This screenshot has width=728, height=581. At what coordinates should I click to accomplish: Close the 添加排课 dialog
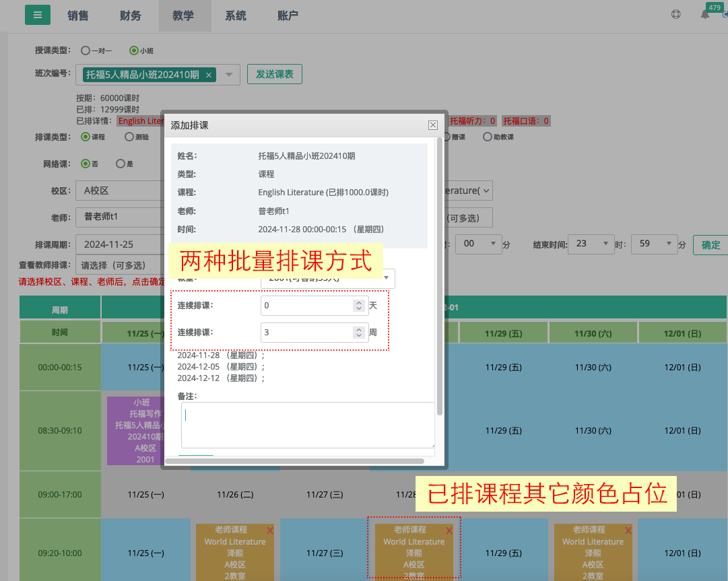coord(432,125)
